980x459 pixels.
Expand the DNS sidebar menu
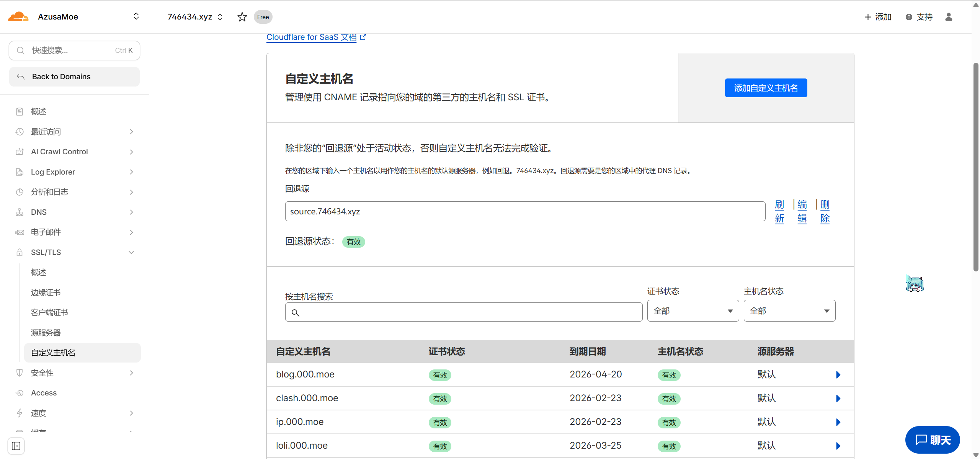pos(131,212)
